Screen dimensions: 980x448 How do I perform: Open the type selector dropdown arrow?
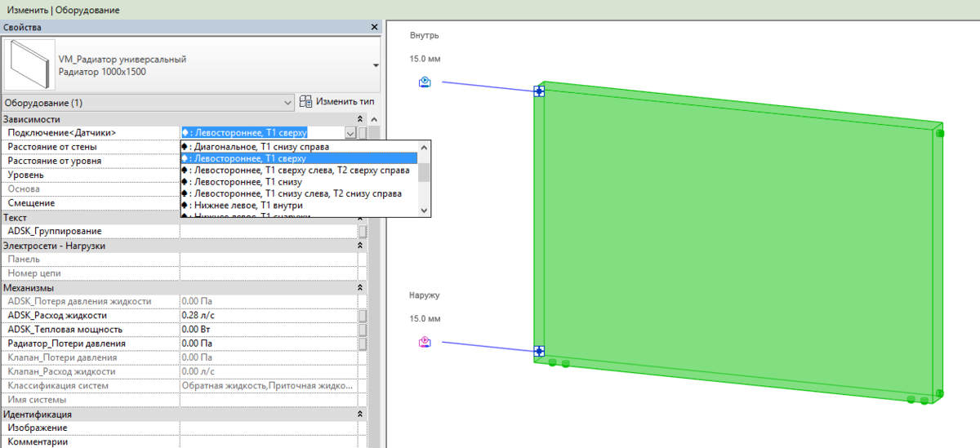(376, 65)
